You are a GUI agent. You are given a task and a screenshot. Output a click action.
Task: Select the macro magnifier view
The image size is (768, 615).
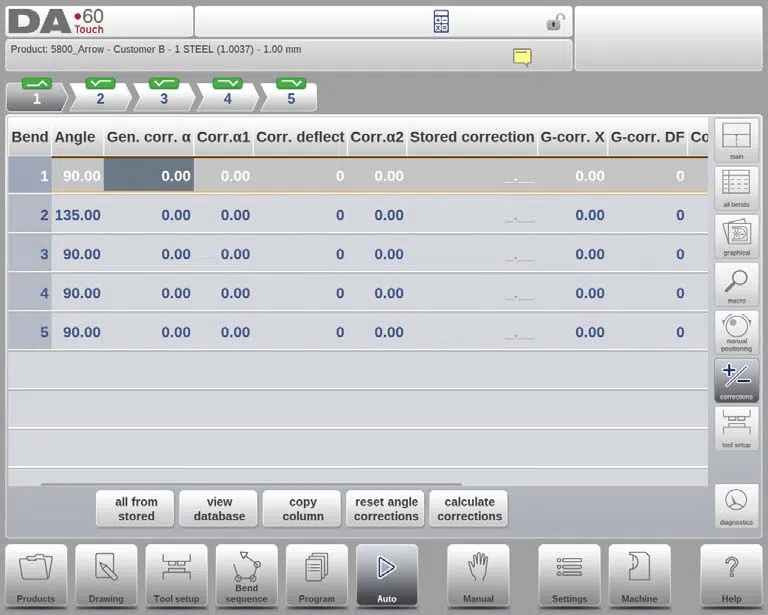click(x=736, y=284)
